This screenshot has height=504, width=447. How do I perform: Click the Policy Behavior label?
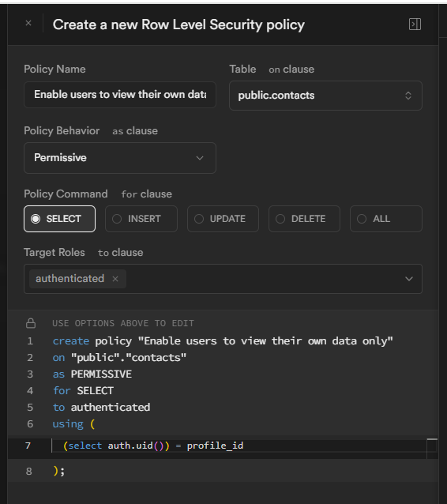point(62,131)
